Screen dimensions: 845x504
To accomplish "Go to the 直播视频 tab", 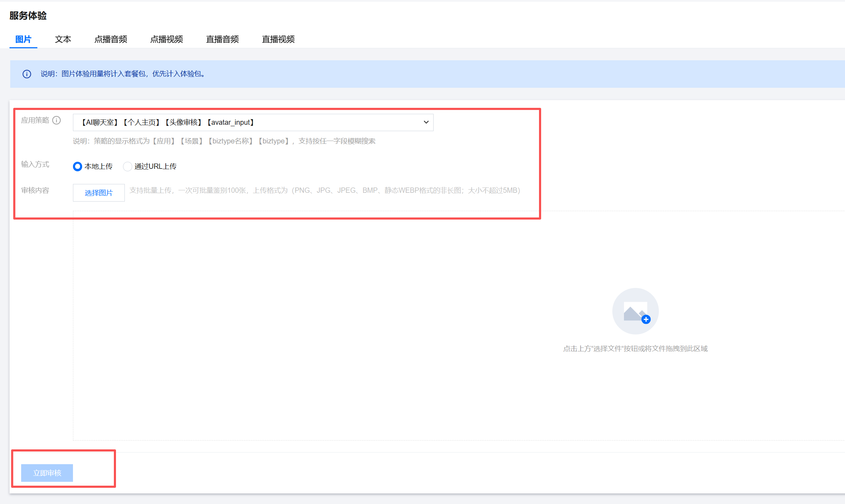I will (278, 39).
